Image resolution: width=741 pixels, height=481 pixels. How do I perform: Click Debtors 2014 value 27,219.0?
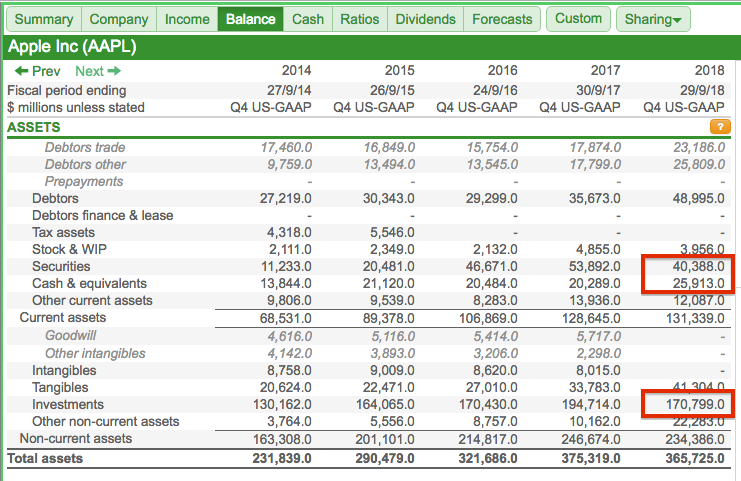[x=285, y=198]
